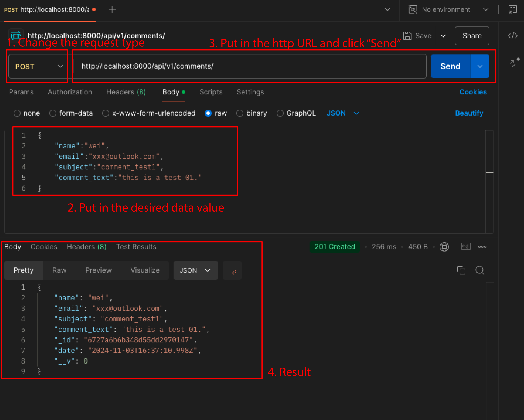The height and width of the screenshot is (420, 524).
Task: Click the Share button for request
Action: tap(471, 36)
